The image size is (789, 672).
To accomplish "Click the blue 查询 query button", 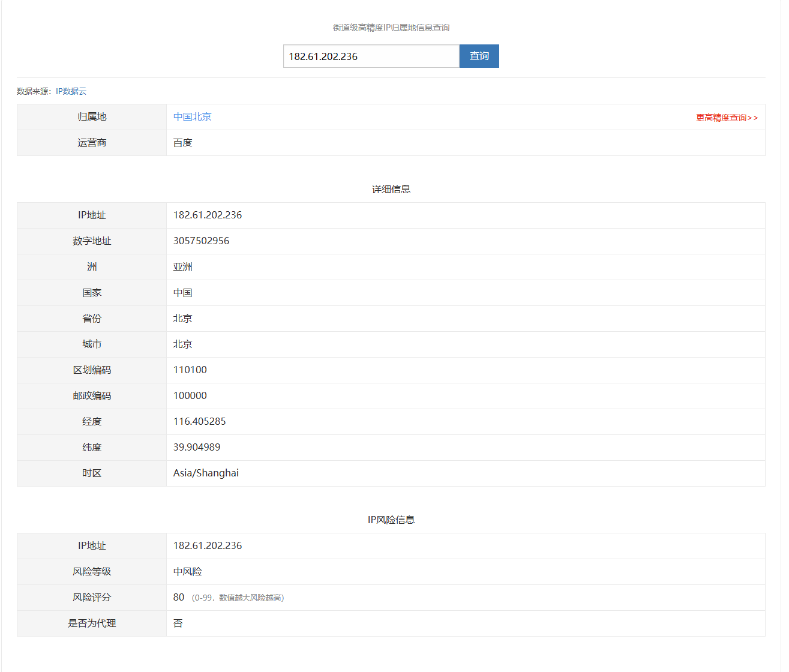I will click(478, 56).
